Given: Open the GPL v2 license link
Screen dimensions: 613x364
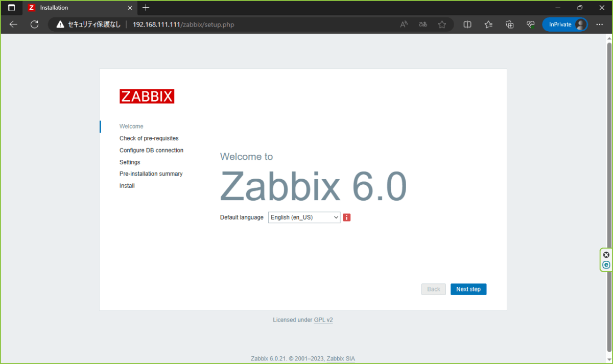Looking at the screenshot, I should (x=323, y=320).
